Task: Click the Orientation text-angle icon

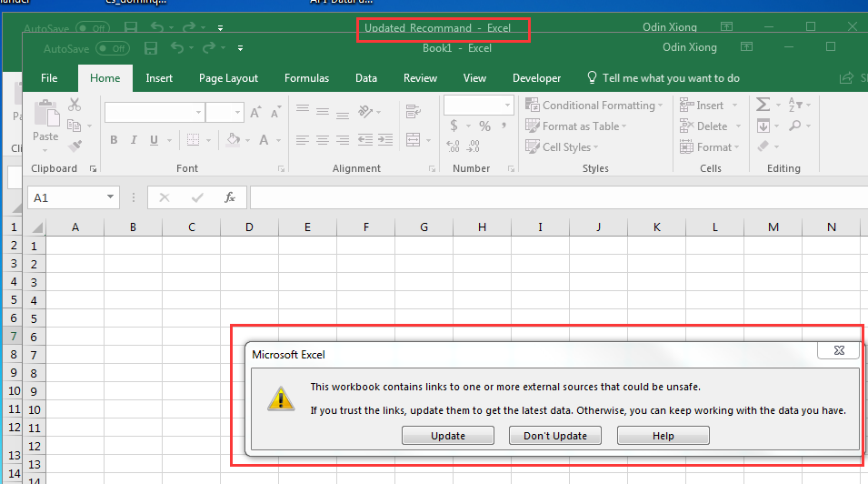Action: click(365, 111)
